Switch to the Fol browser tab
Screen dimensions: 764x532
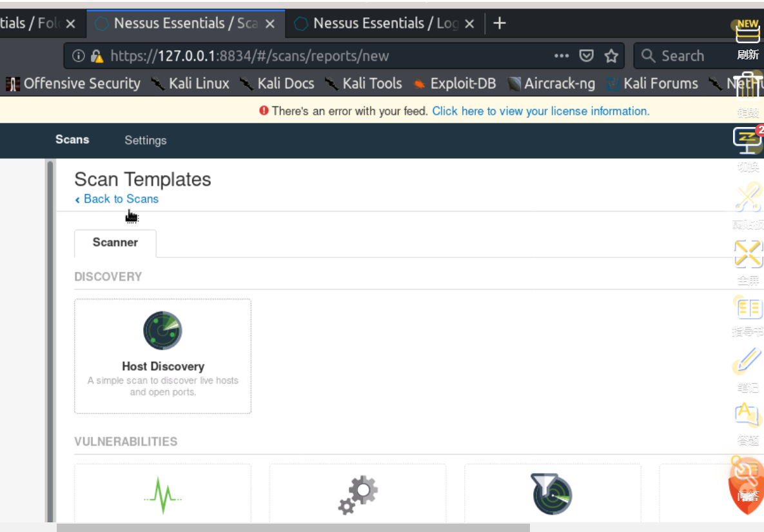29,23
